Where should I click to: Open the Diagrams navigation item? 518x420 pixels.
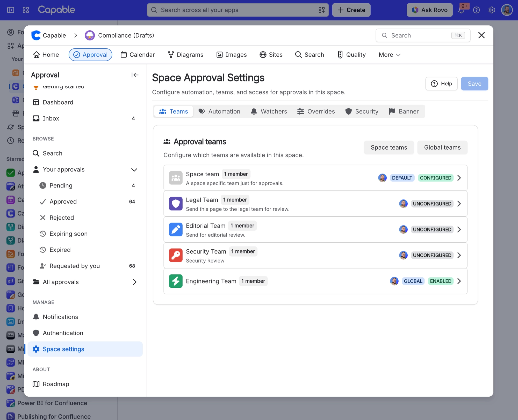(x=185, y=55)
